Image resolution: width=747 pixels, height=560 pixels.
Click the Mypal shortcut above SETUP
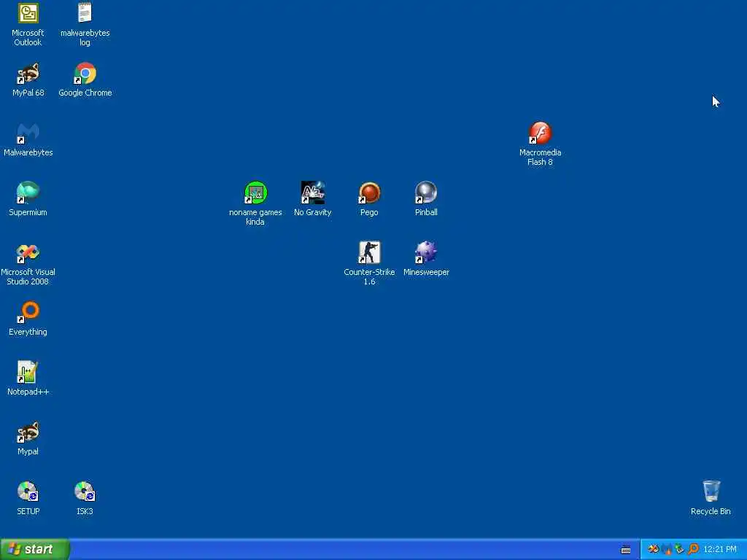point(28,438)
